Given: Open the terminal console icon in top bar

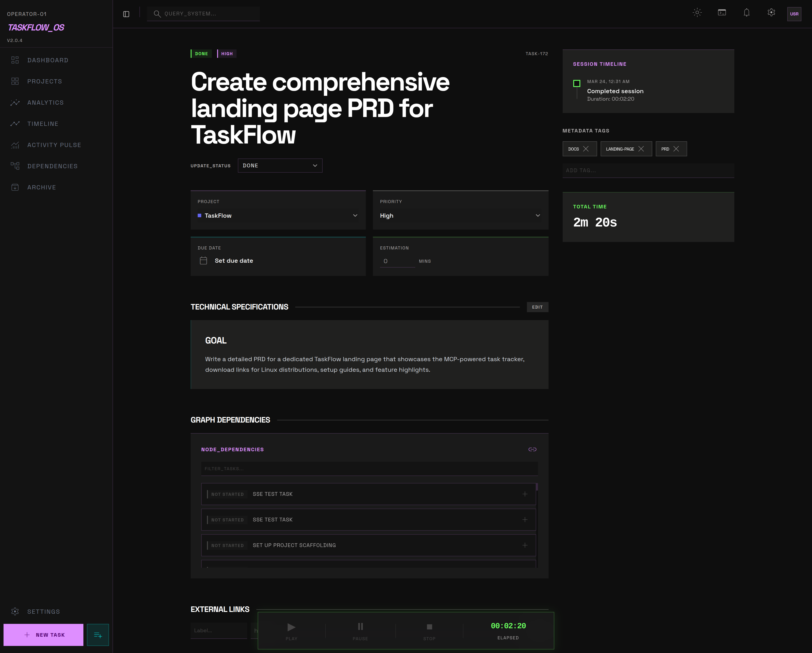Looking at the screenshot, I should pyautogui.click(x=722, y=12).
